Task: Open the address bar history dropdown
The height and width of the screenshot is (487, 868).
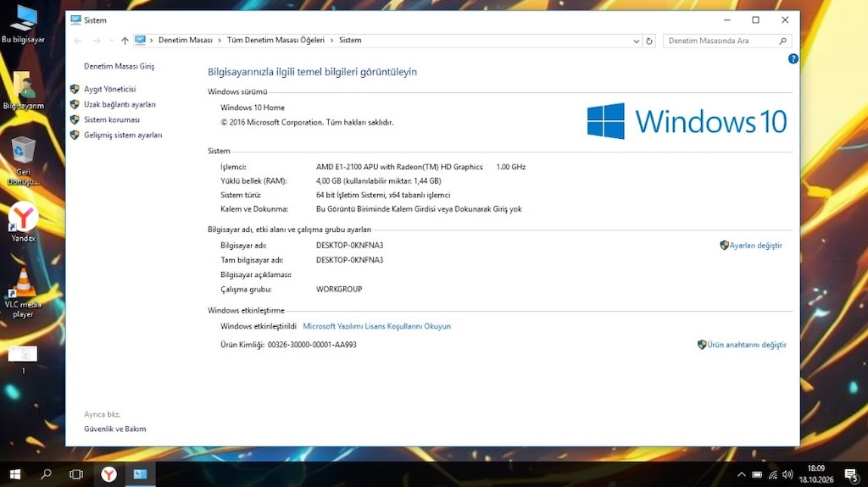Action: [x=636, y=41]
